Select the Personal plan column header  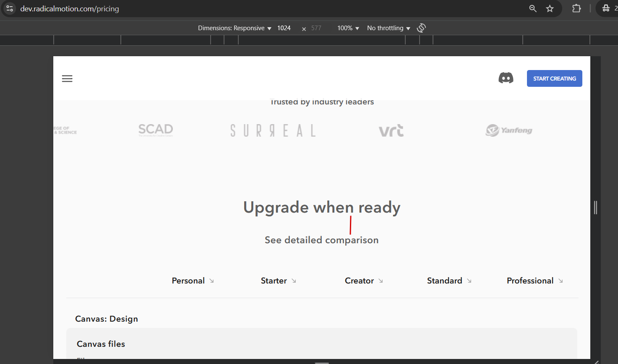pyautogui.click(x=188, y=281)
